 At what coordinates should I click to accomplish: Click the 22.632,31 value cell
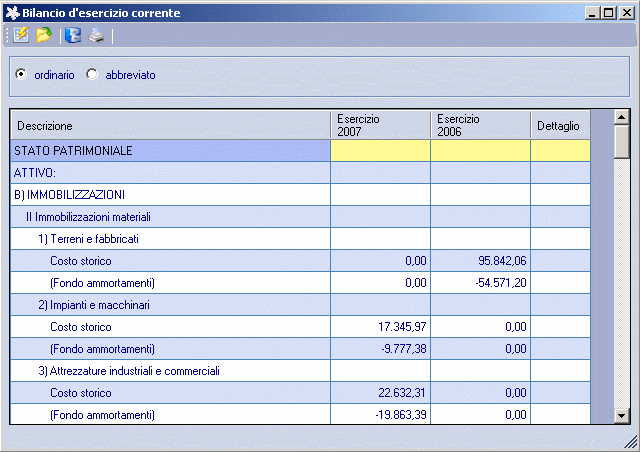[x=380, y=393]
